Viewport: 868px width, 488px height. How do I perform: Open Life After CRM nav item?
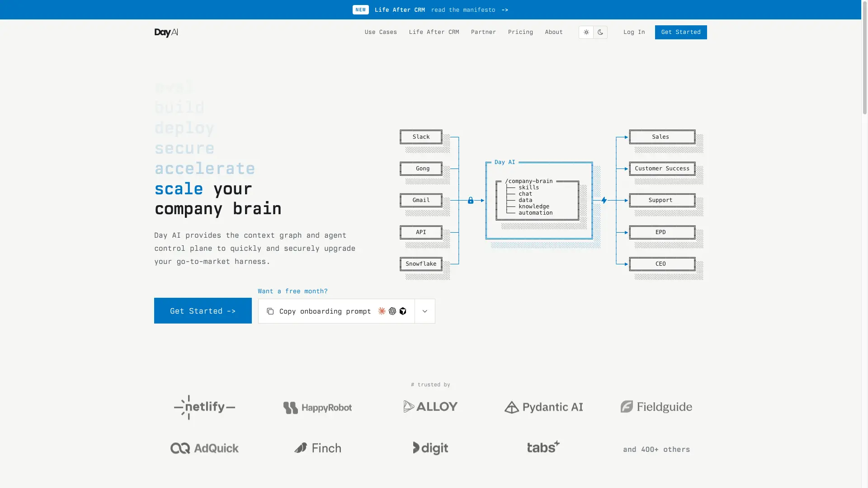[434, 32]
